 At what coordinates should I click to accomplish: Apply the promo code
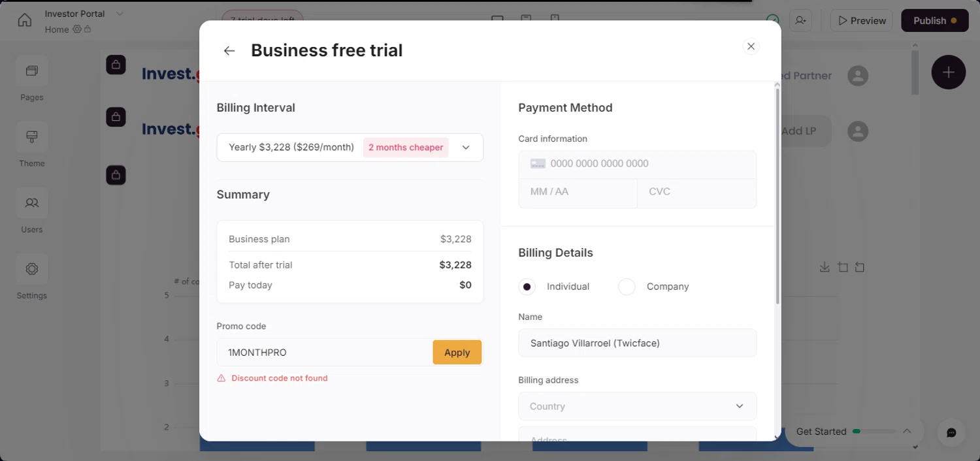pyautogui.click(x=457, y=353)
